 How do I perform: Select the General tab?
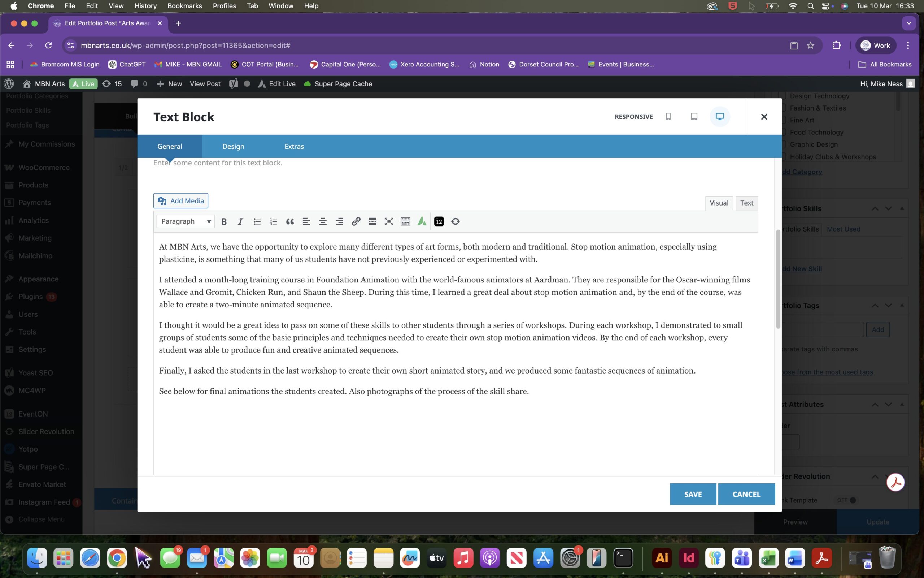[x=170, y=146]
